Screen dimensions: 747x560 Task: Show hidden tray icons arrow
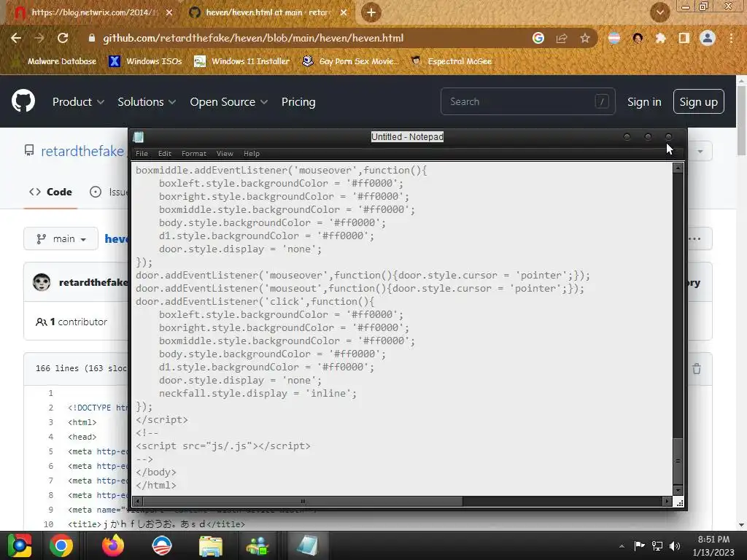click(x=622, y=546)
